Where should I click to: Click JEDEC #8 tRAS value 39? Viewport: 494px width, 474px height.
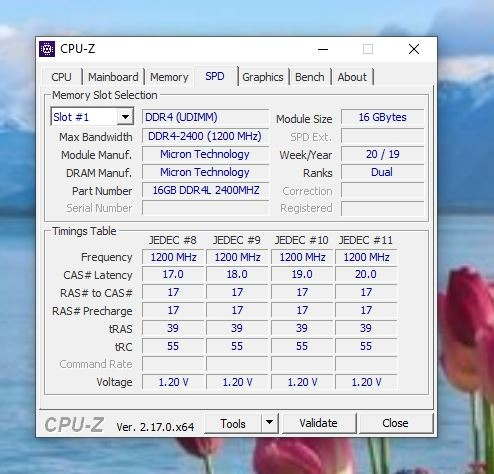click(x=173, y=328)
